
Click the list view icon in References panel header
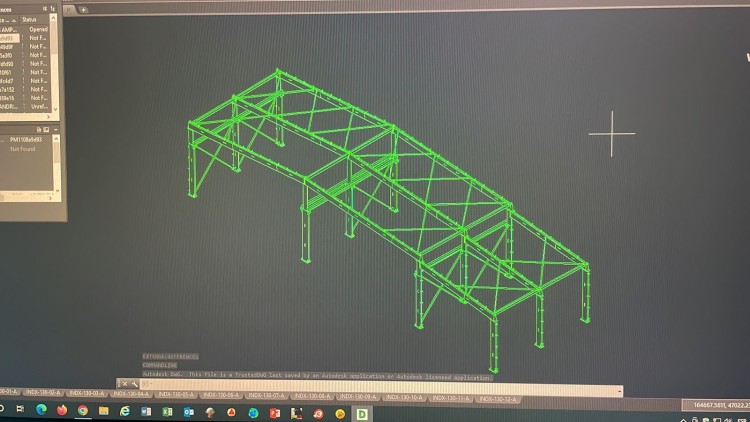point(44,9)
